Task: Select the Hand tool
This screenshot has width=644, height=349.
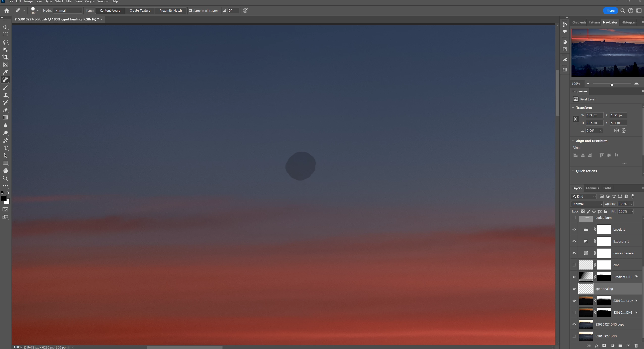Action: (x=5, y=171)
